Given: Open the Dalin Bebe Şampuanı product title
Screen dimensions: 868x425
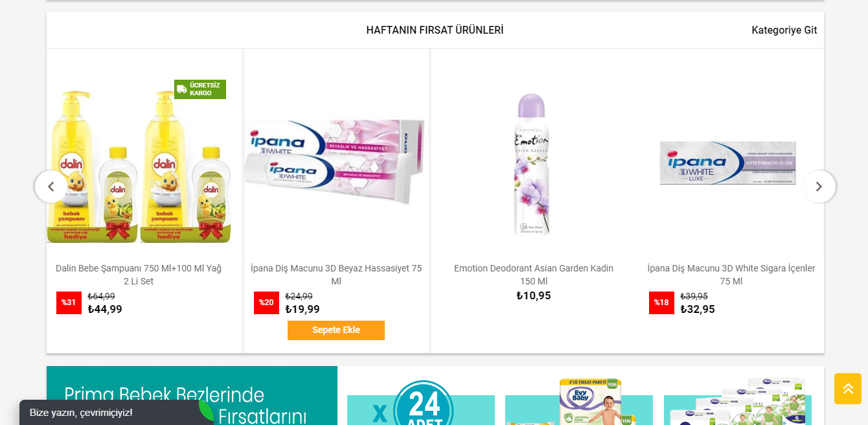Looking at the screenshot, I should coord(139,275).
